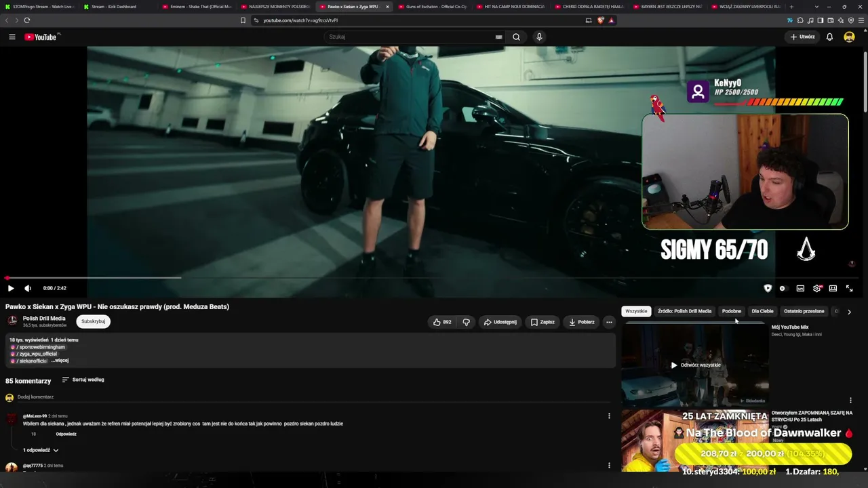
Task: Open Brave Shields icon in address bar
Action: coord(601,20)
